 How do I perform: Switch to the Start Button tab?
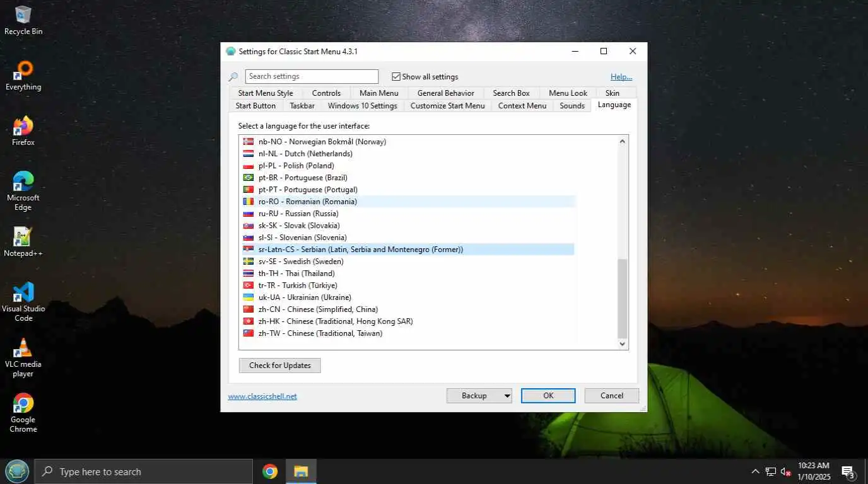click(255, 106)
